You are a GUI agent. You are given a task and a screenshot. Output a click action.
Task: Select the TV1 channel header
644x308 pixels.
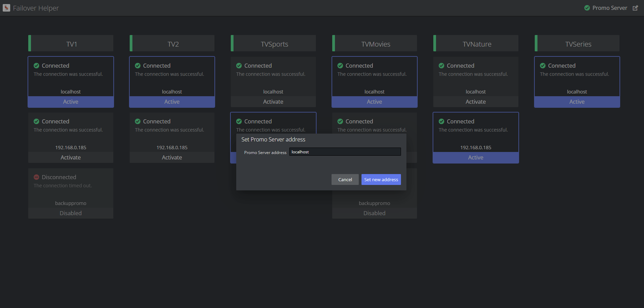click(x=71, y=44)
